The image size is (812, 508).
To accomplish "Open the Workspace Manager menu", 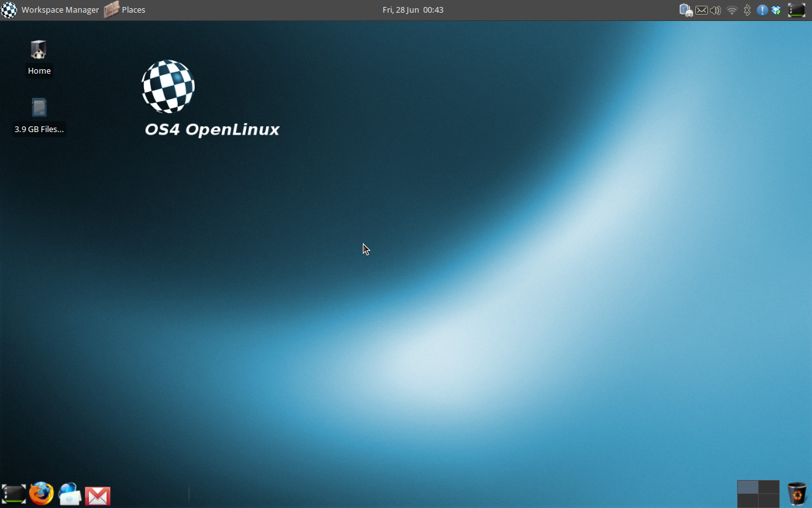I will (50, 10).
